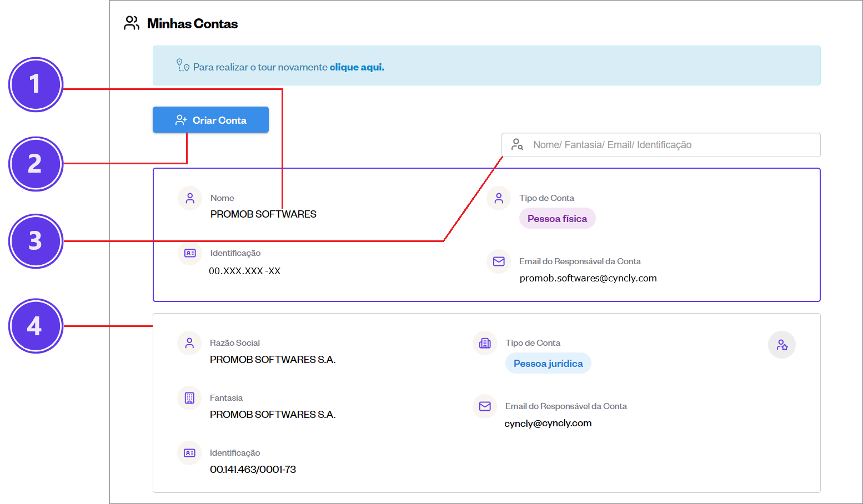Select the Pessoa física badge
Viewport: 863px width, 504px height.
(x=557, y=219)
